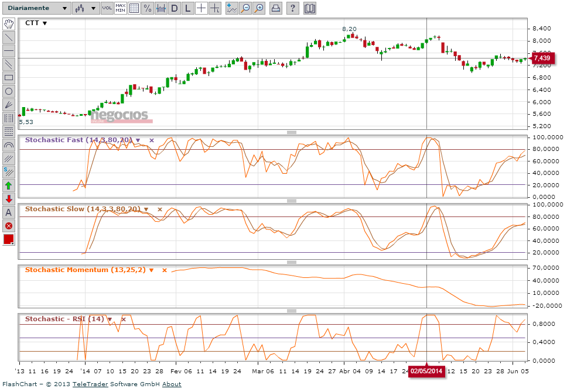The image size is (567, 392).
Task: Toggle the VOL volume display
Action: pos(107,8)
